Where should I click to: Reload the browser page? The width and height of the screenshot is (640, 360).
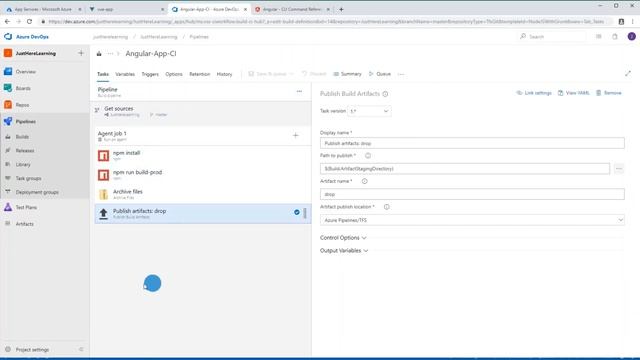(29, 21)
